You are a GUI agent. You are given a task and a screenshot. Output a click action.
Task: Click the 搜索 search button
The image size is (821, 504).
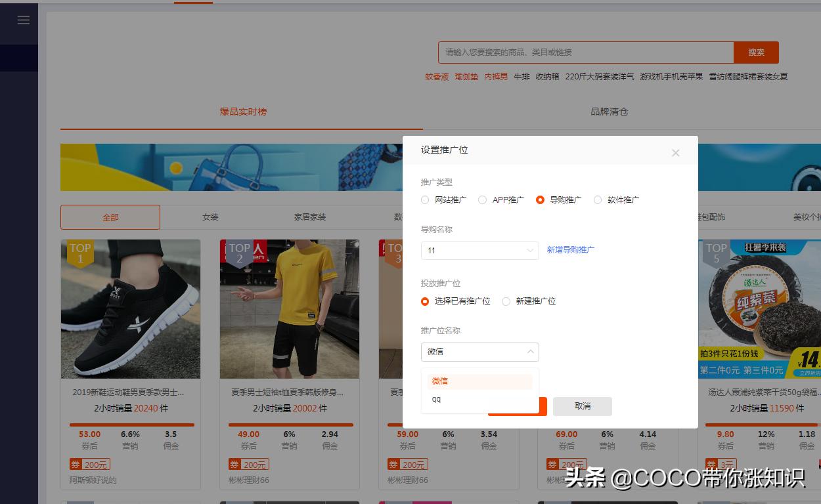click(x=756, y=52)
